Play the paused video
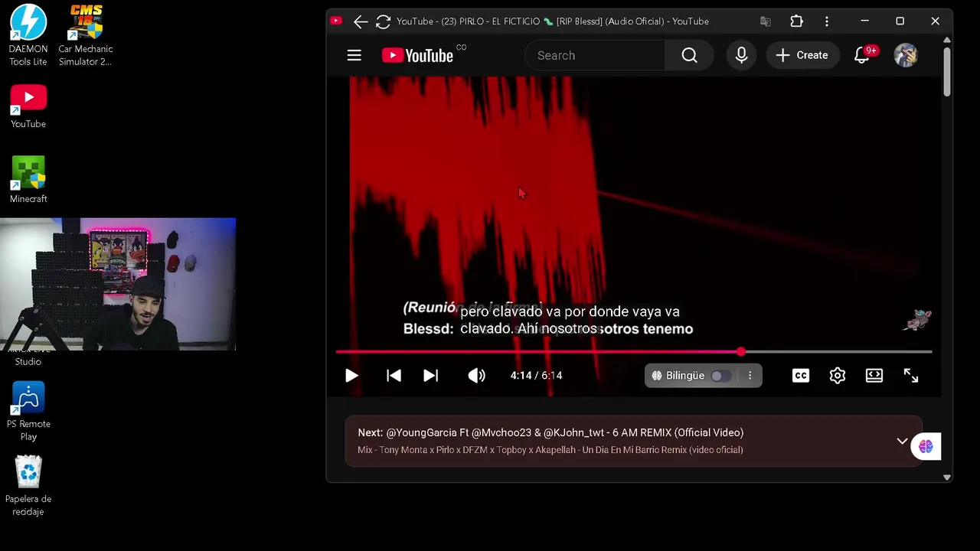 pyautogui.click(x=351, y=376)
